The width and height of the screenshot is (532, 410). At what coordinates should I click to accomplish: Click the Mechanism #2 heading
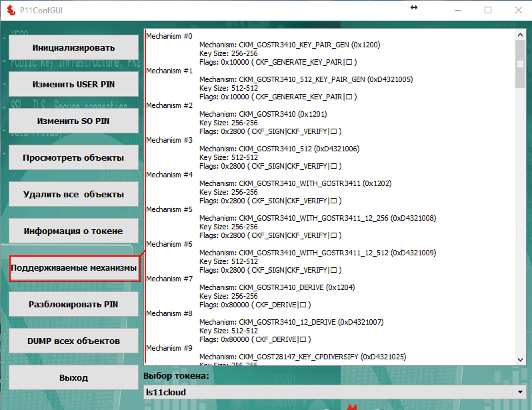pos(169,105)
